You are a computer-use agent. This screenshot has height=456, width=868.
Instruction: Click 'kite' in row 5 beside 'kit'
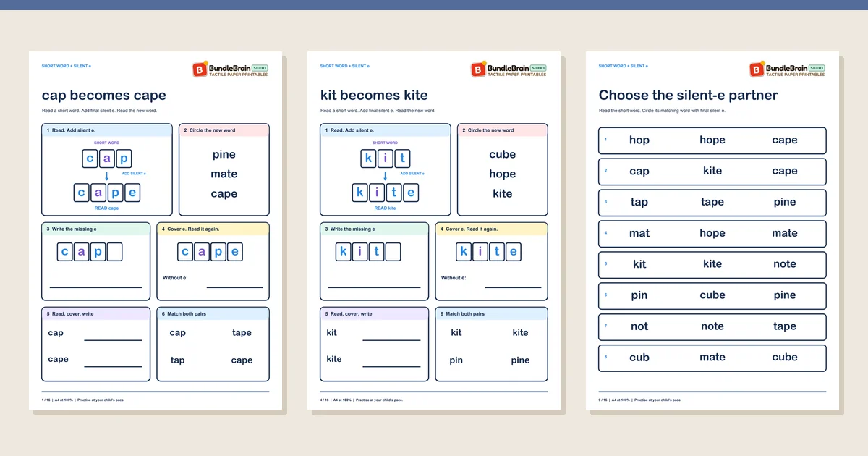(712, 264)
